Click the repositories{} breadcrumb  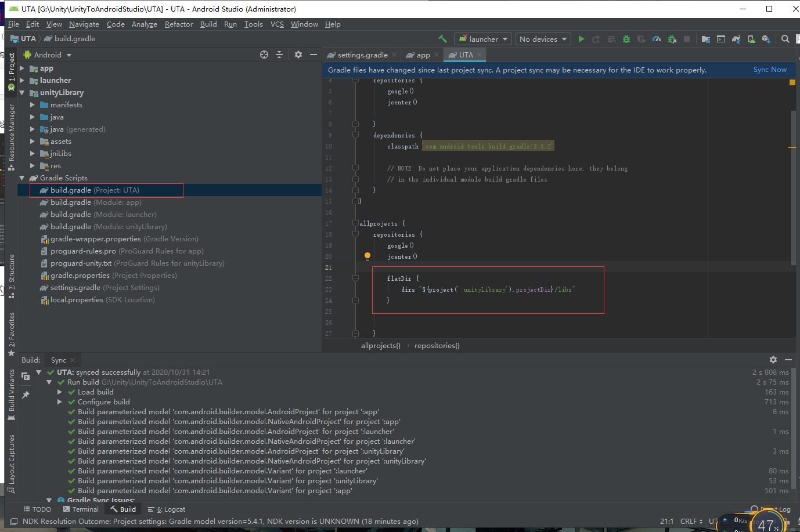pos(437,346)
